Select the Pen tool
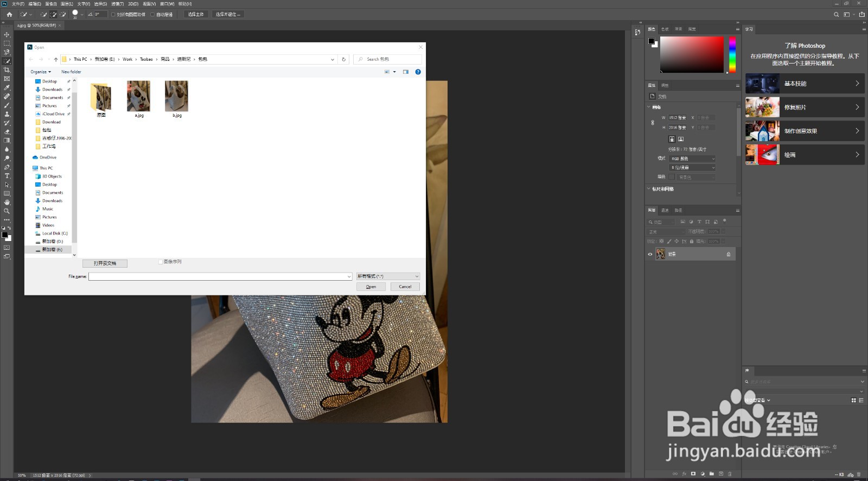Image resolution: width=868 pixels, height=481 pixels. point(7,167)
